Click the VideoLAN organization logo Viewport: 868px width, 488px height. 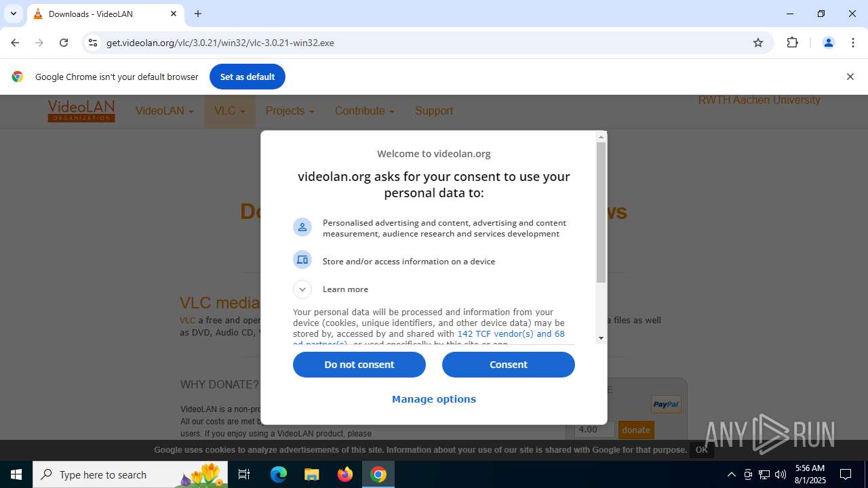pos(81,111)
